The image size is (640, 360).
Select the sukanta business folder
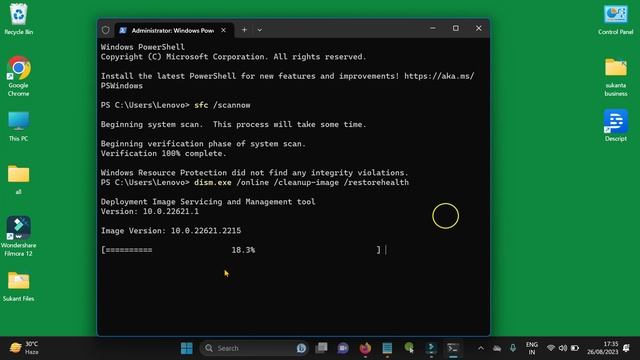(x=616, y=77)
